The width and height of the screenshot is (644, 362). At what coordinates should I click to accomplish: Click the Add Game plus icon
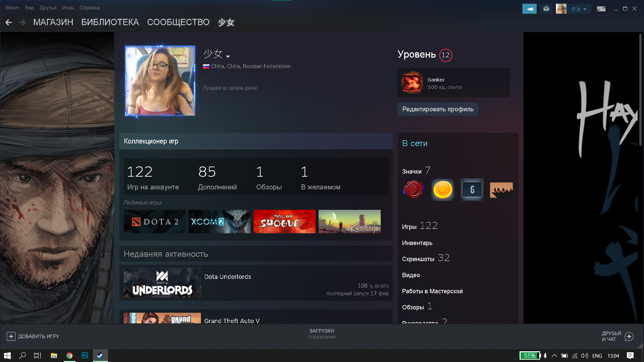pyautogui.click(x=11, y=336)
